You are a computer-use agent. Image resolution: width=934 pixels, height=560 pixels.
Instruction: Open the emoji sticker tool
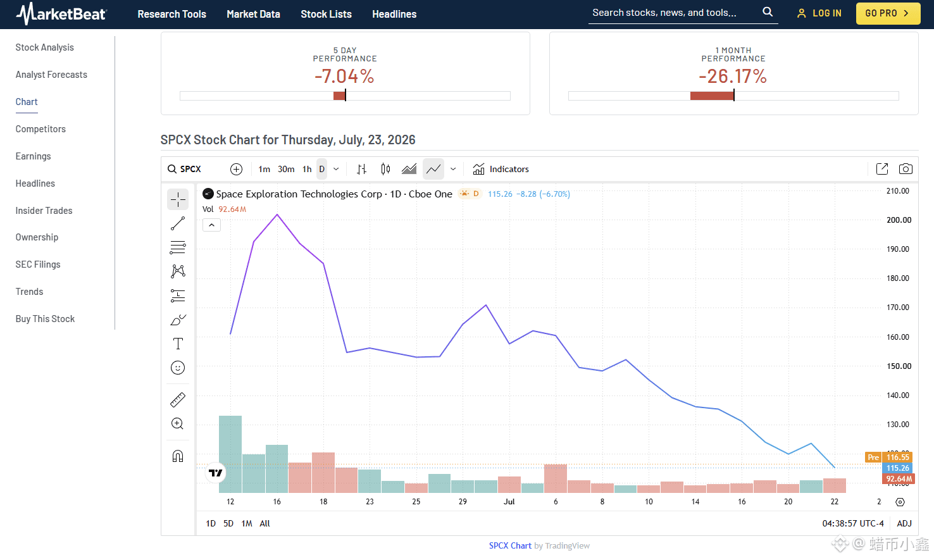pyautogui.click(x=178, y=368)
